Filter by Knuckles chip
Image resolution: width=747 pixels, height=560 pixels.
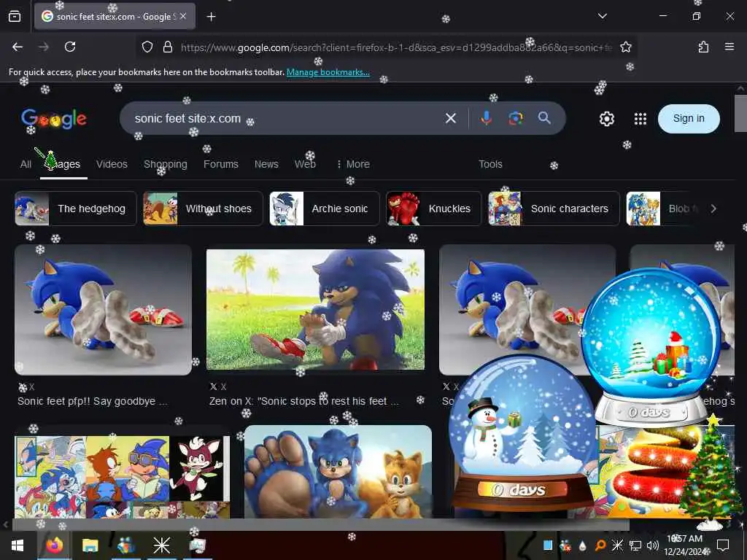[433, 209]
